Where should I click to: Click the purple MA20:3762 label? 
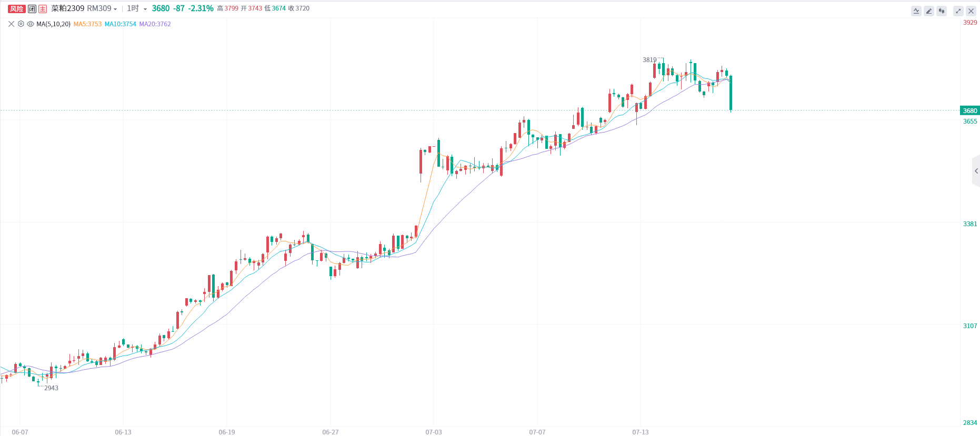pyautogui.click(x=155, y=24)
